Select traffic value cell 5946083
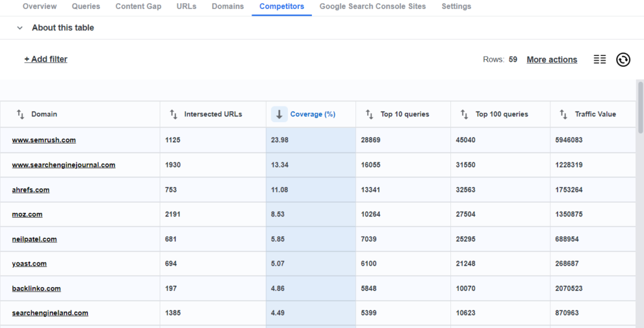Viewport: 644px width, 328px height. (593, 140)
